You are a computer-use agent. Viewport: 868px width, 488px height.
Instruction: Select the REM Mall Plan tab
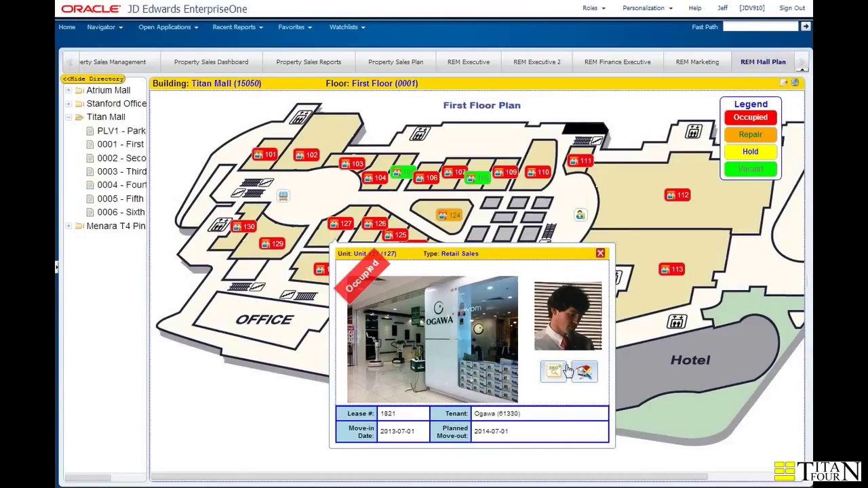click(x=763, y=62)
